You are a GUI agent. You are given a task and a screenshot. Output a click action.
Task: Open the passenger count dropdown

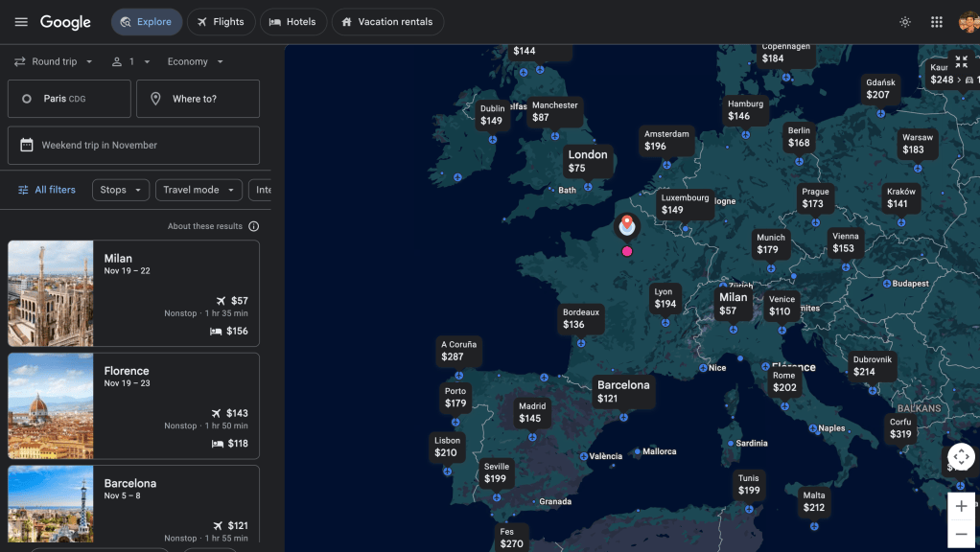[x=131, y=62]
